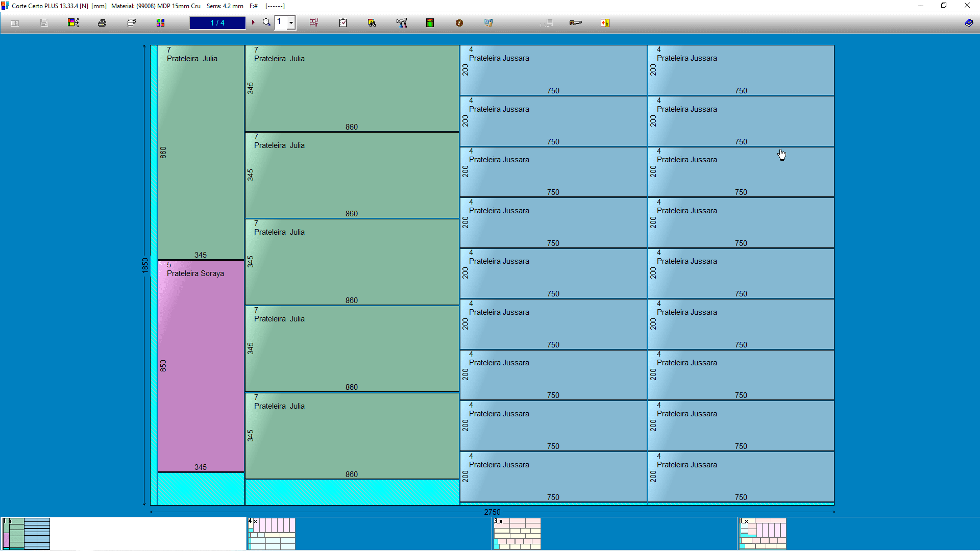Click the blue help book icon
The image size is (980, 551).
click(x=969, y=23)
